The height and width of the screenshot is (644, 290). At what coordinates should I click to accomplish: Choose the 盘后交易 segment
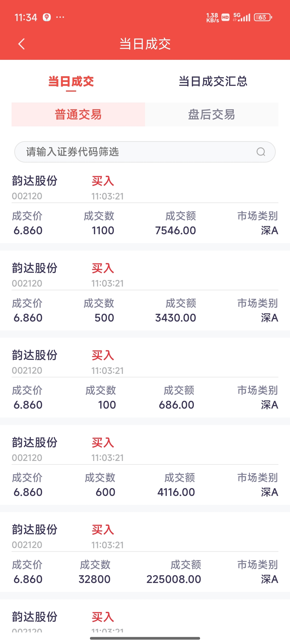tap(212, 115)
